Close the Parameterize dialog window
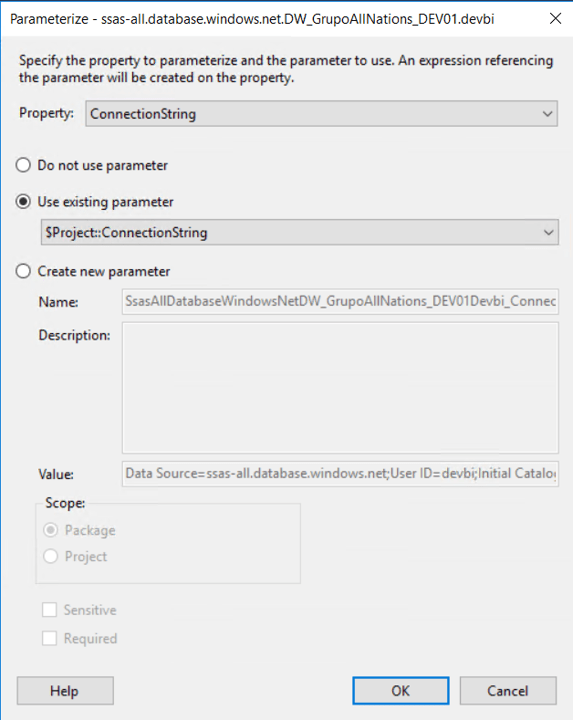 (555, 19)
